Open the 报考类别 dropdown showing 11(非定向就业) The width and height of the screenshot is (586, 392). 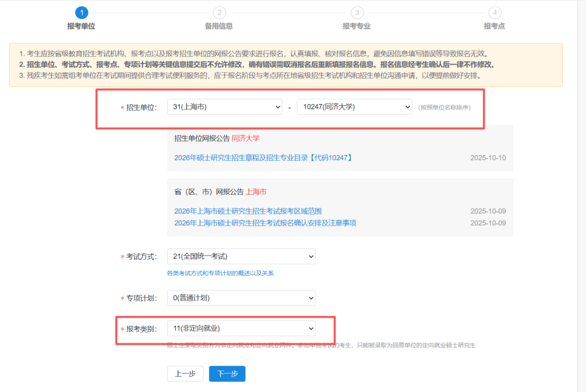(241, 329)
